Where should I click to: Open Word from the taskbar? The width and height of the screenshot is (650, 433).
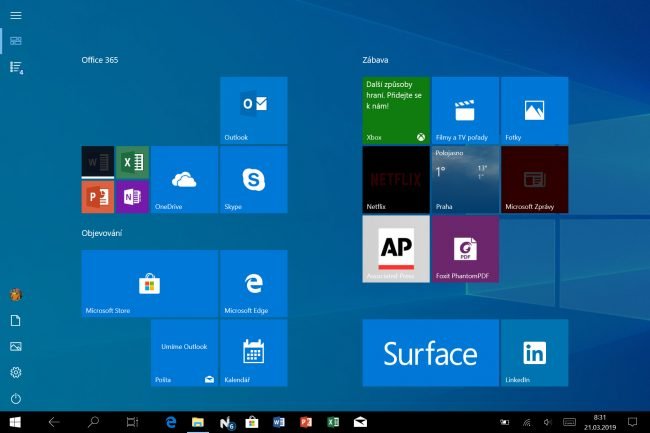click(x=279, y=422)
